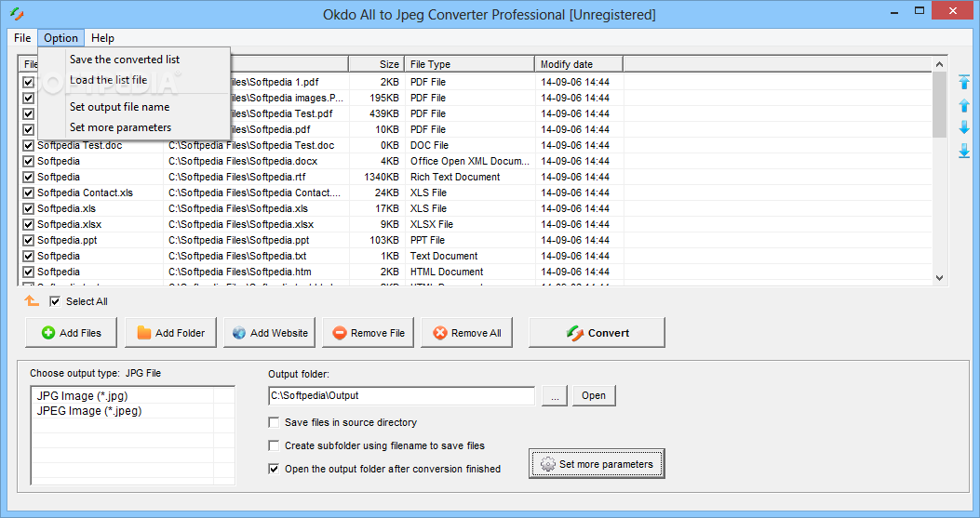Click the move-down arrow icon
Viewport: 980px width, 518px height.
964,127
